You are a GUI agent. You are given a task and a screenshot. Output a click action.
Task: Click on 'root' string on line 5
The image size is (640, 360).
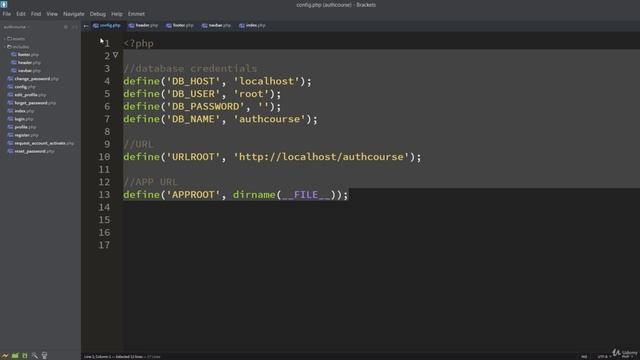[x=251, y=94]
